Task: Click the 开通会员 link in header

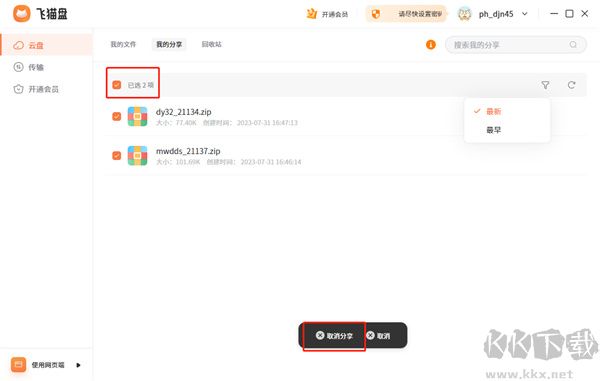Action: (335, 15)
